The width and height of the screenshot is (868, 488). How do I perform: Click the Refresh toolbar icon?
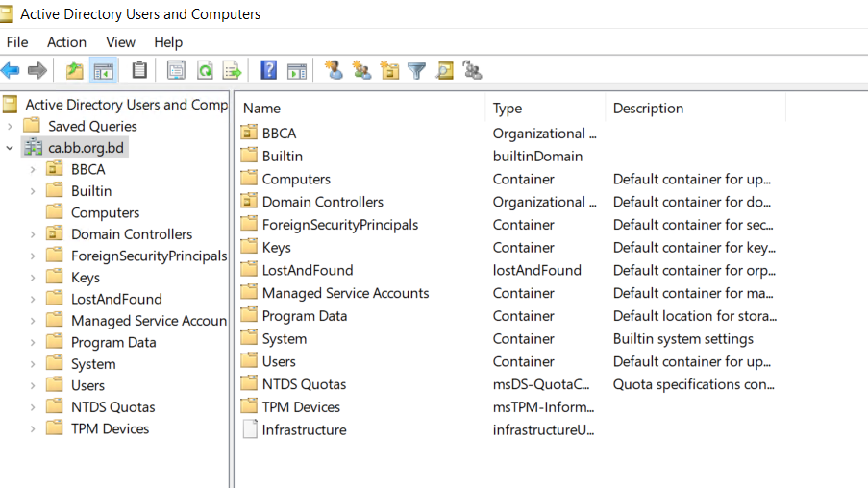206,71
